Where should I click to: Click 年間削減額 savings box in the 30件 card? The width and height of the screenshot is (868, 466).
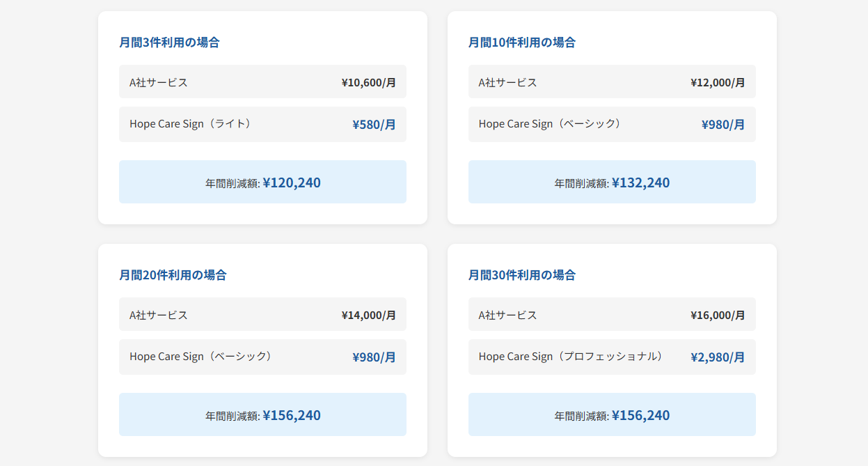point(611,415)
